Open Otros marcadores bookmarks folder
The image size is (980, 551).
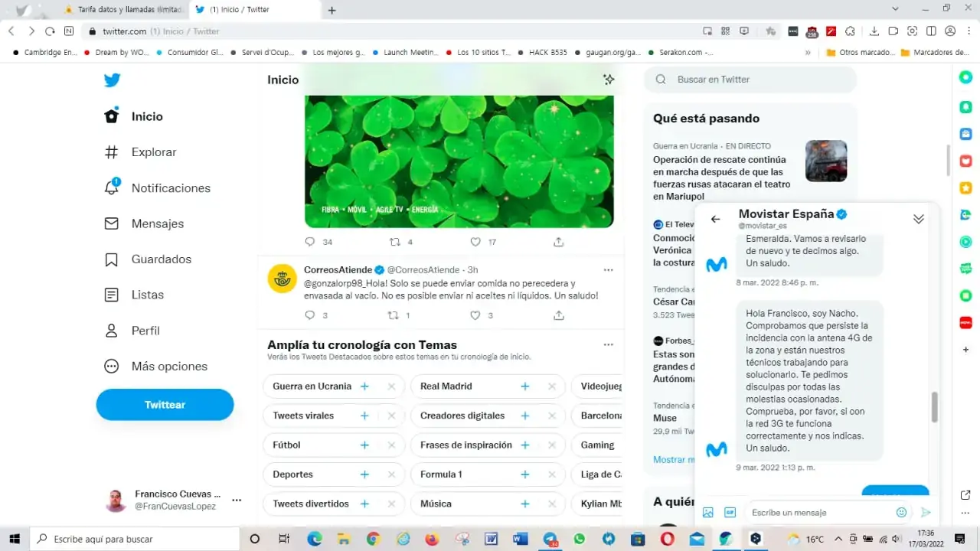861,53
